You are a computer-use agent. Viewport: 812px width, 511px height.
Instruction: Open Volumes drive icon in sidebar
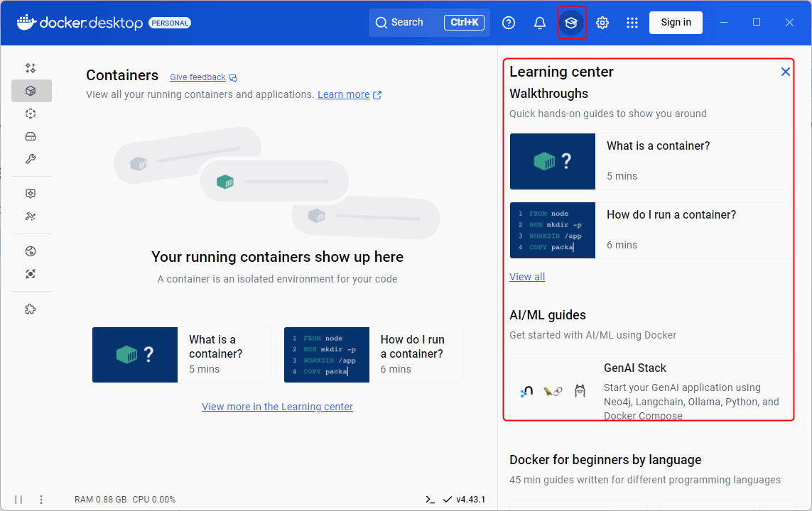pos(31,136)
